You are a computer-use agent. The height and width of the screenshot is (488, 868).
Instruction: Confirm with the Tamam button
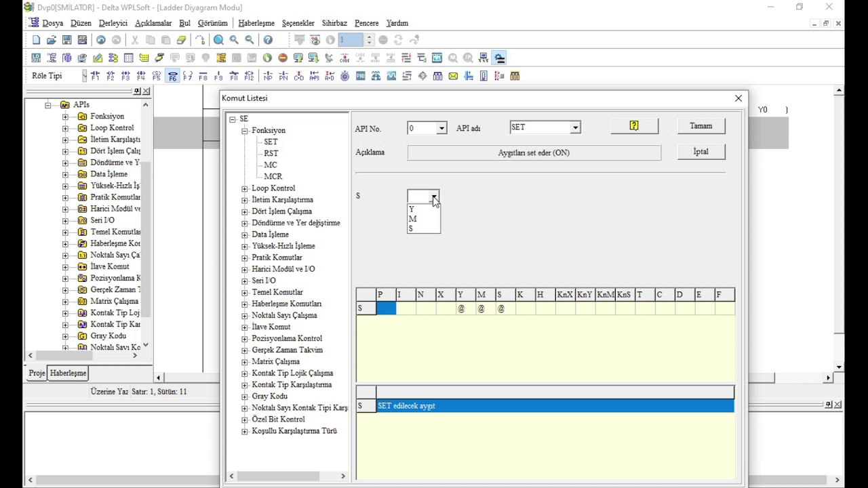[x=701, y=126]
